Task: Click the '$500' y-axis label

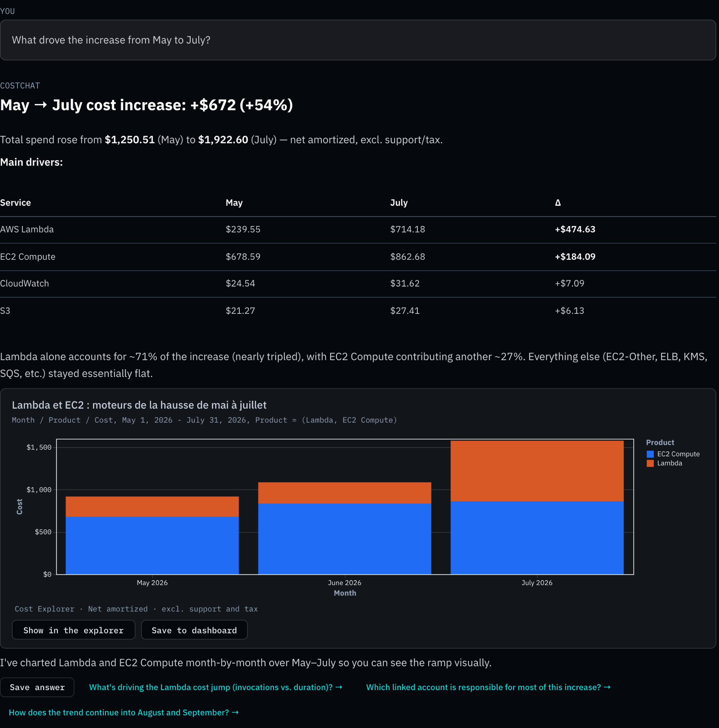Action: [43, 532]
